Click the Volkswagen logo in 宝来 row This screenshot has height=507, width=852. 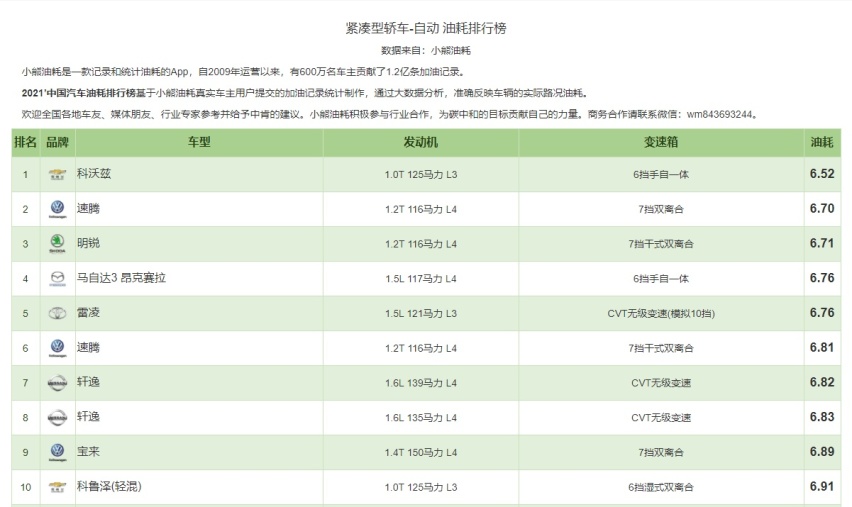tap(57, 452)
